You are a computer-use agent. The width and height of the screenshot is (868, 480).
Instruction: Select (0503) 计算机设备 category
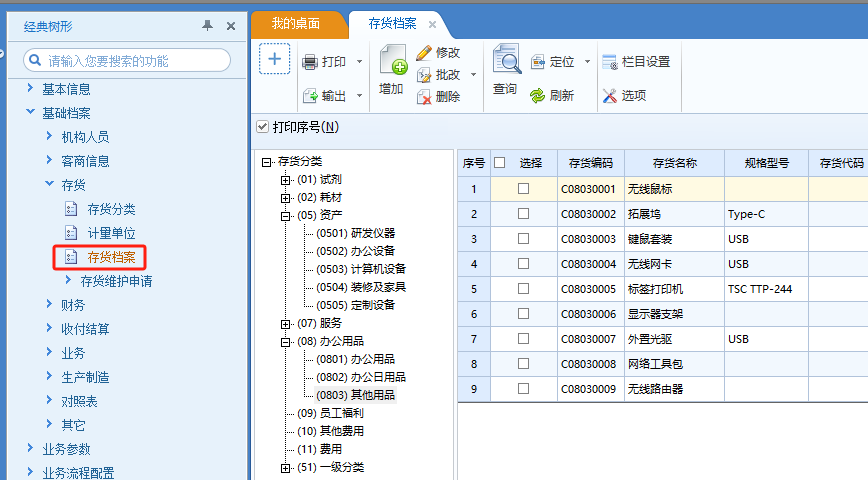click(360, 269)
